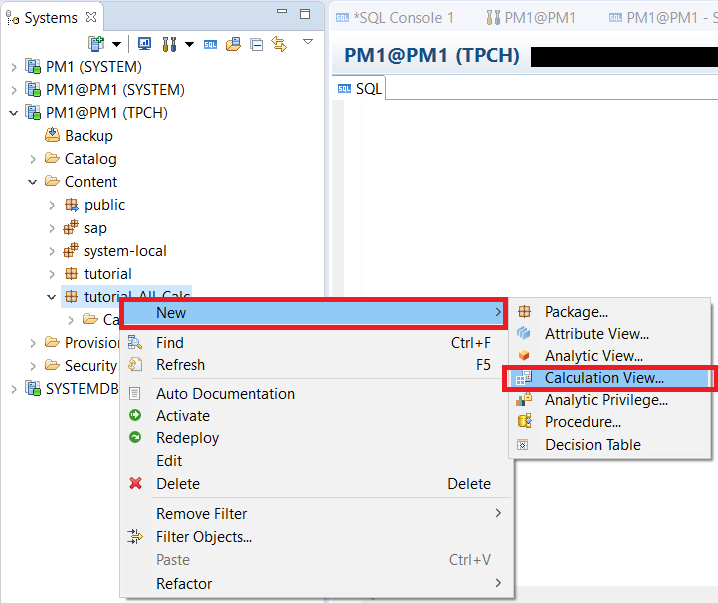Open SQL Console from the Systems toolbar
This screenshot has width=718, height=603.
point(210,44)
